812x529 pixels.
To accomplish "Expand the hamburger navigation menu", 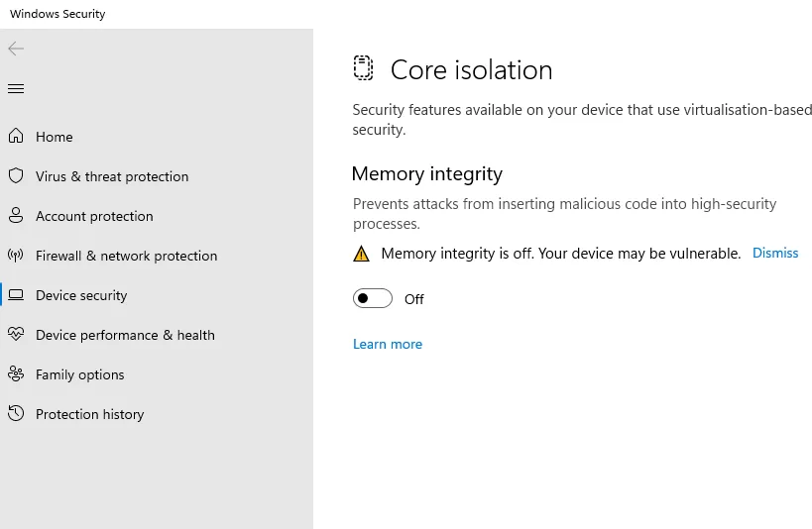I will 16,89.
